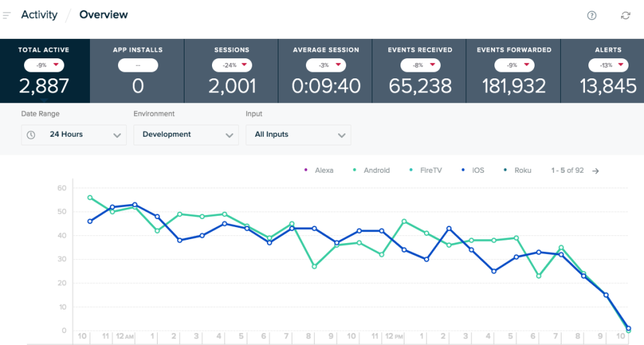The image size is (644, 345).
Task: Open the Date Range 24 Hours dropdown
Action: click(x=74, y=135)
